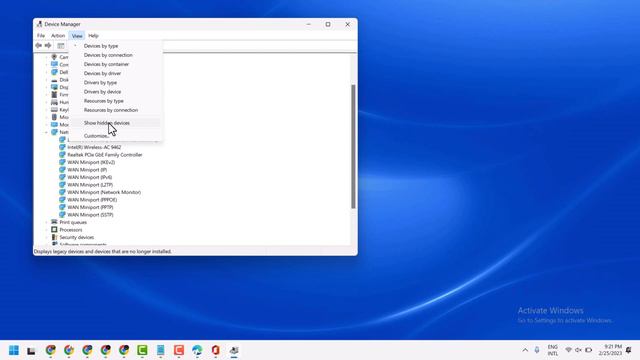Screen dimensions: 640x360
Task: Expand the Processors node
Action: pyautogui.click(x=47, y=230)
